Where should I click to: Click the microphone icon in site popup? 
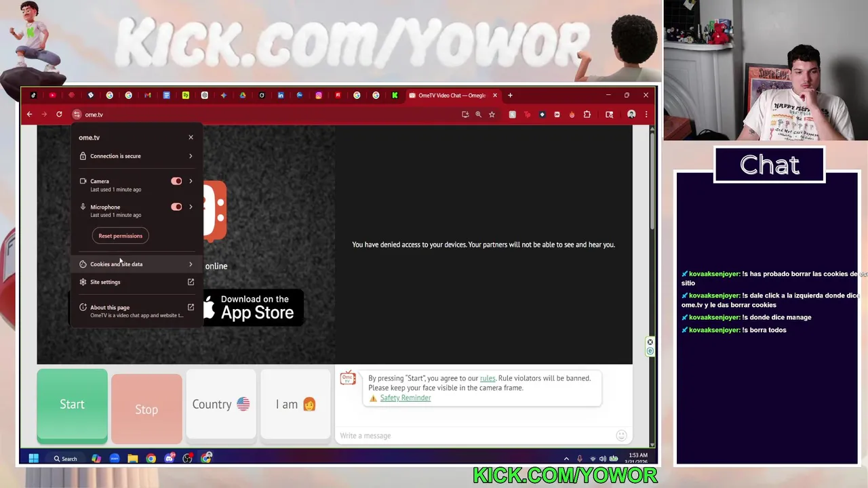(83, 207)
